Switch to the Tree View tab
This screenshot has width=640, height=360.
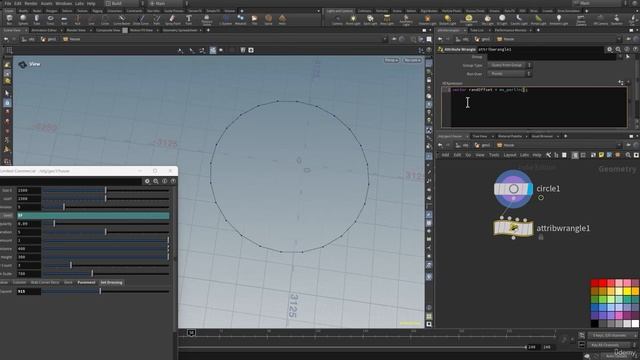480,136
